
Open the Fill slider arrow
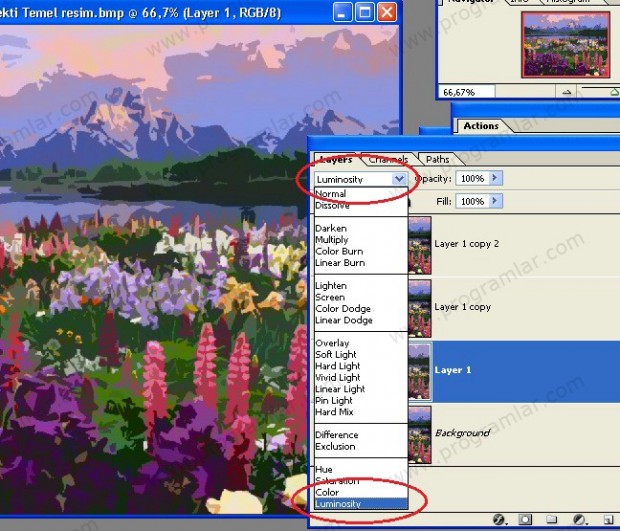tap(495, 201)
